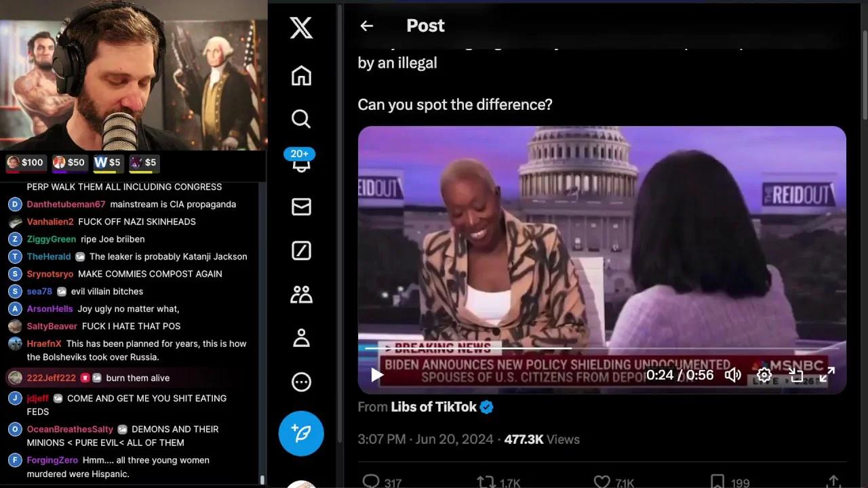
Task: Compose a new post with feather button
Action: pos(301,433)
